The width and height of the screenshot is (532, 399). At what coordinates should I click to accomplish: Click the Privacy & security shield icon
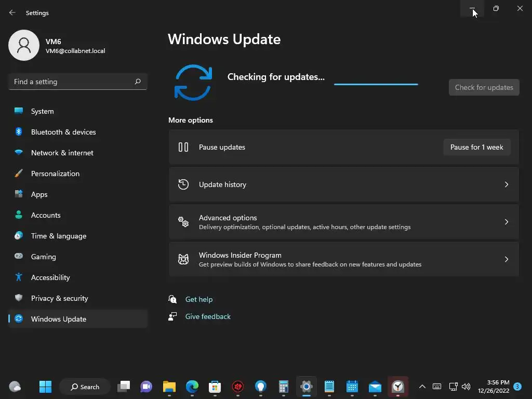pos(19,298)
